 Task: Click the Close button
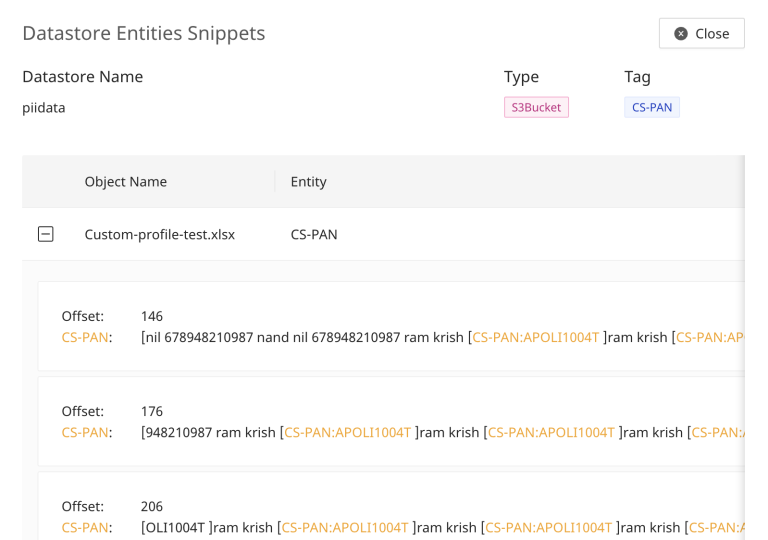(x=701, y=33)
